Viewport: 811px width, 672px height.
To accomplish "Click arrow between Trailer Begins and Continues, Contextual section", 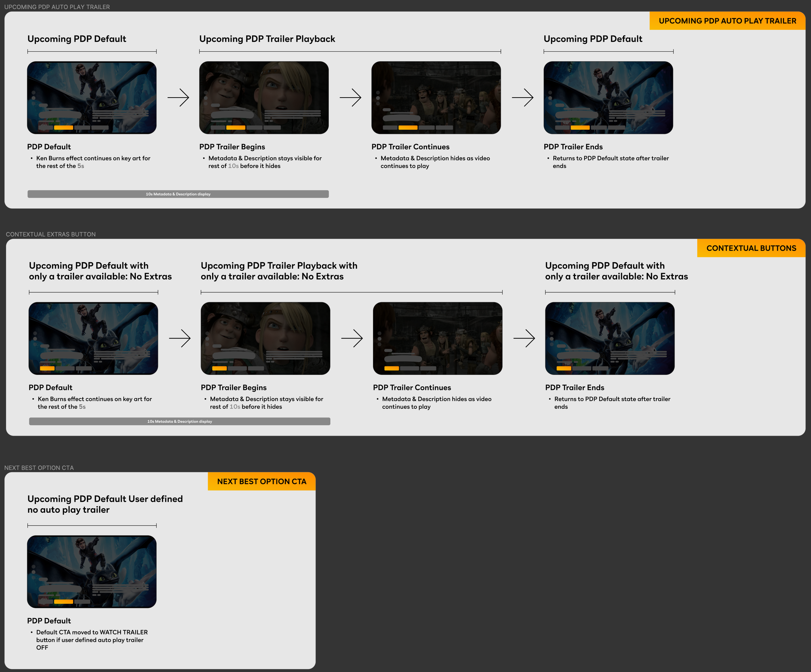I will click(x=352, y=338).
